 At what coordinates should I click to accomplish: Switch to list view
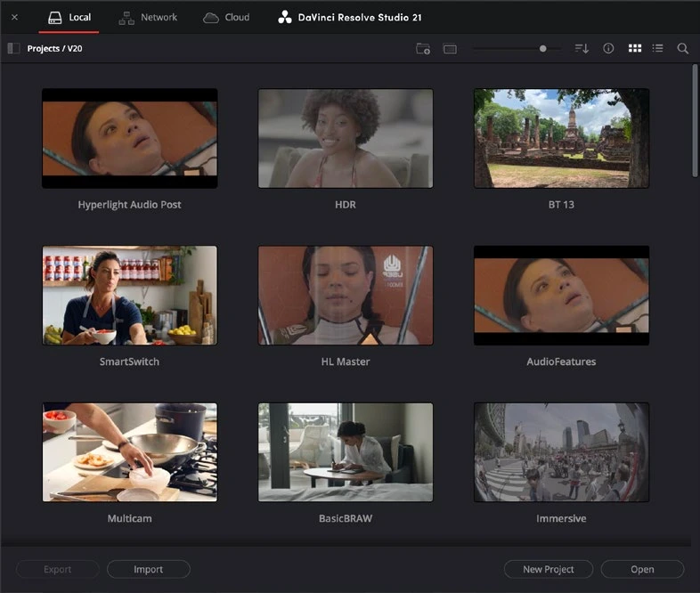[x=657, y=48]
